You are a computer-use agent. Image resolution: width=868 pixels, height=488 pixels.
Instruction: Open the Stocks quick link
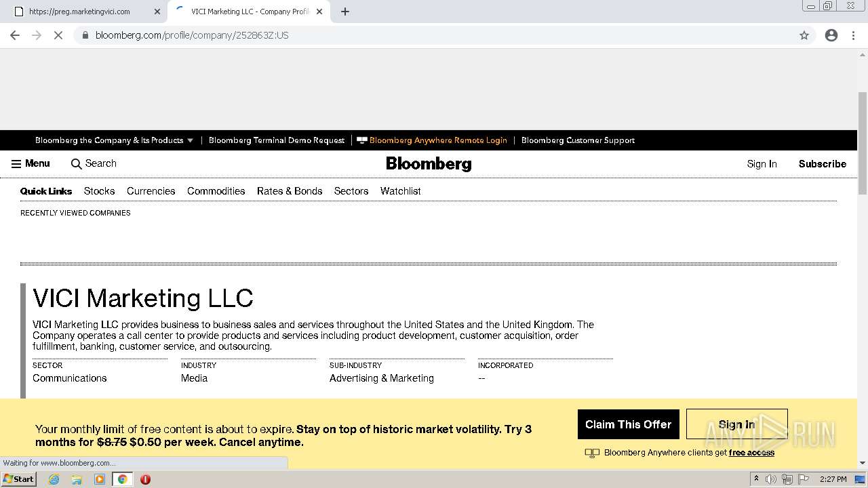point(99,191)
